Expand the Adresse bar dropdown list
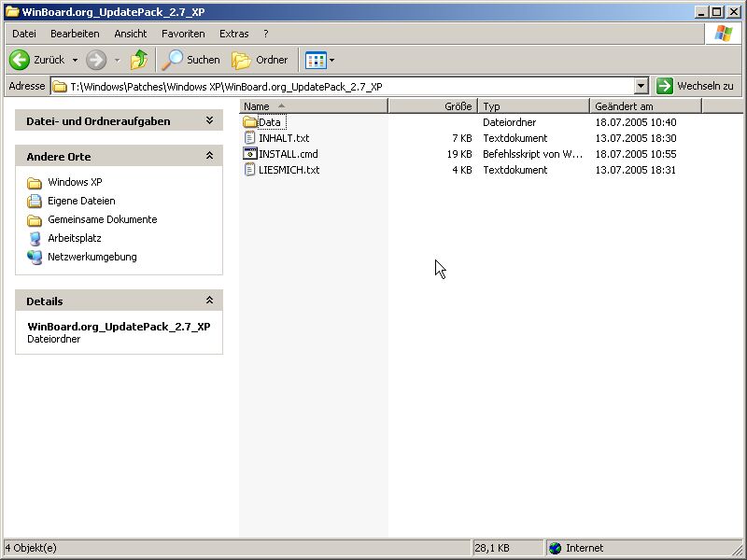The image size is (747, 560). 641,86
